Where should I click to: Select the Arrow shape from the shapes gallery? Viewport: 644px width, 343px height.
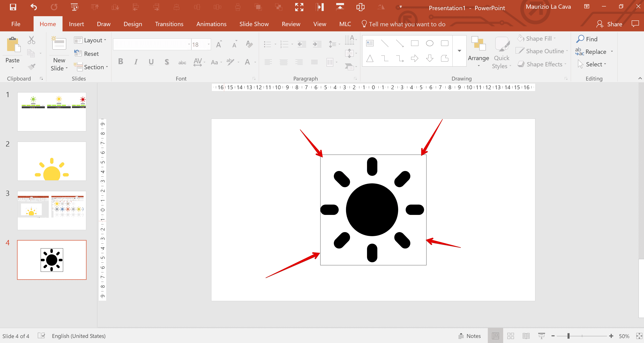(x=415, y=58)
